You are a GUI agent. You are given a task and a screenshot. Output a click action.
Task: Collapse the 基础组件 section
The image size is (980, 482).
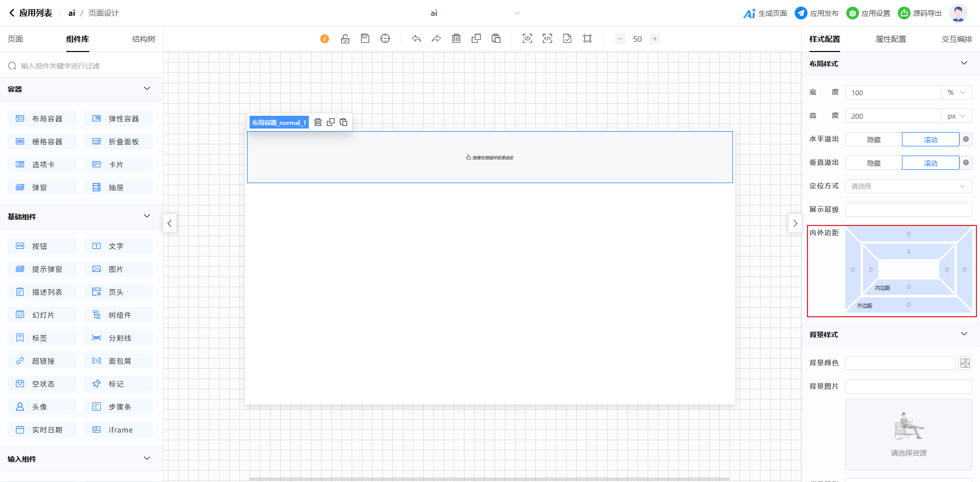[x=147, y=216]
